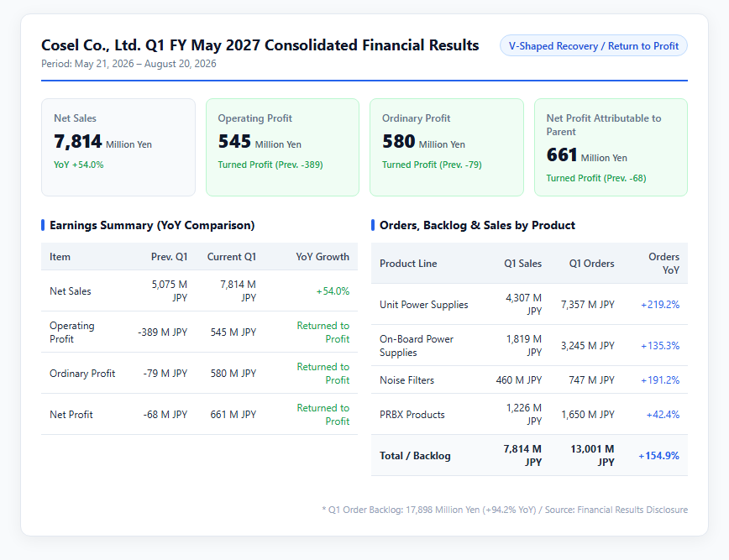
Task: Select the "PRBX Products" row label
Action: tap(412, 415)
